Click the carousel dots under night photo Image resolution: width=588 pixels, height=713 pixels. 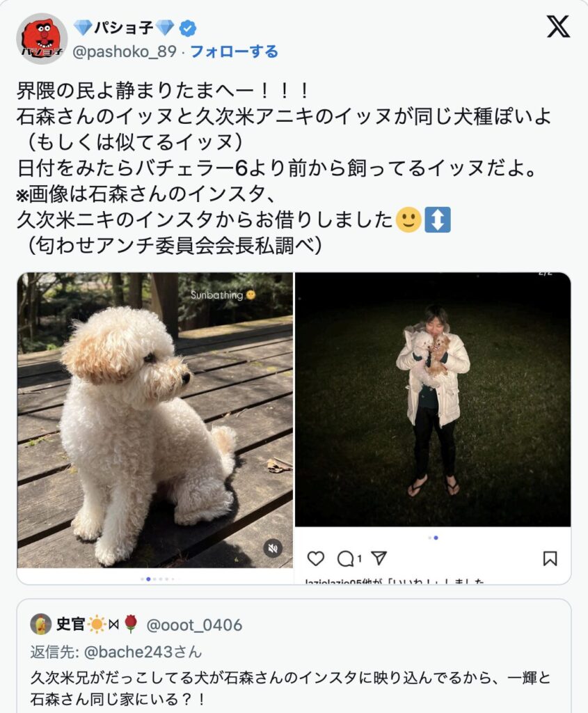(x=433, y=538)
